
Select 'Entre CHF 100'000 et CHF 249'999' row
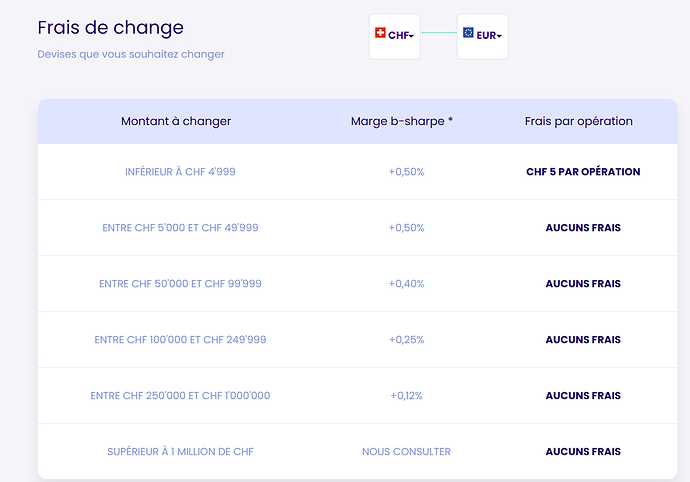(180, 340)
